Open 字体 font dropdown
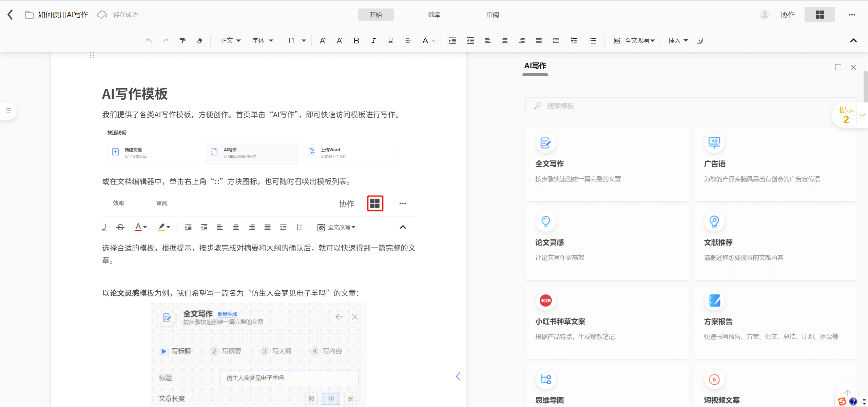Viewport: 868px width, 407px height. [263, 40]
